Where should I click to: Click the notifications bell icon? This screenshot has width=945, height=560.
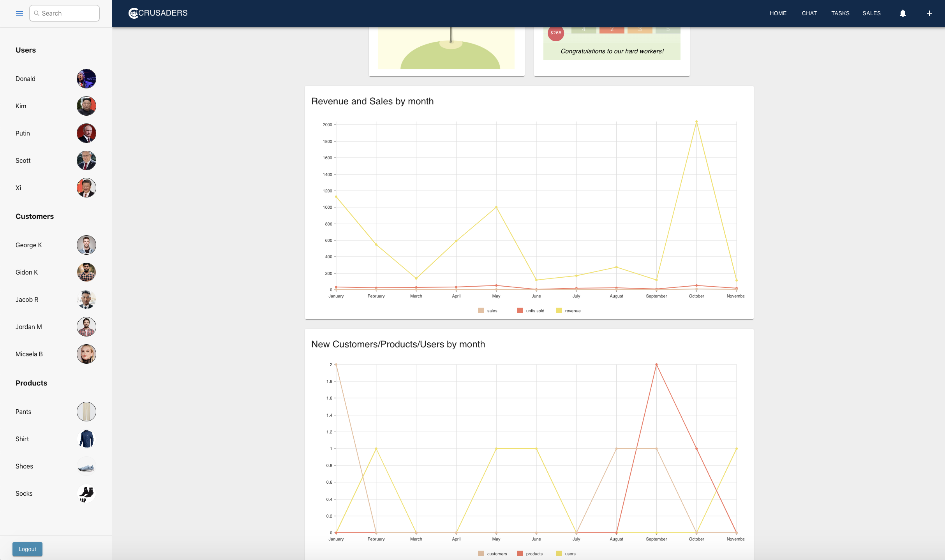click(x=903, y=13)
